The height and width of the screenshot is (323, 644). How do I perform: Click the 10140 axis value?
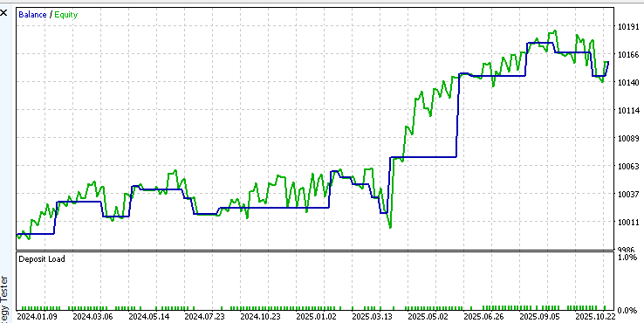tap(628, 83)
